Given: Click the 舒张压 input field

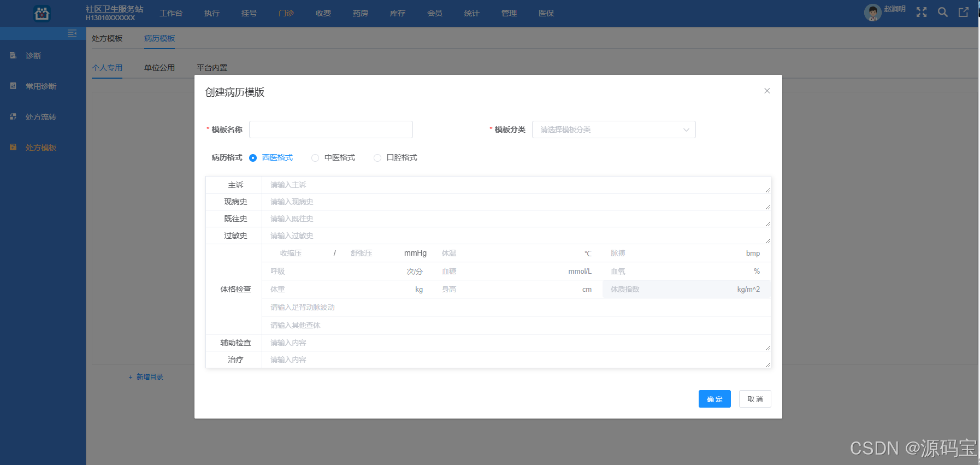Looking at the screenshot, I should (x=371, y=253).
